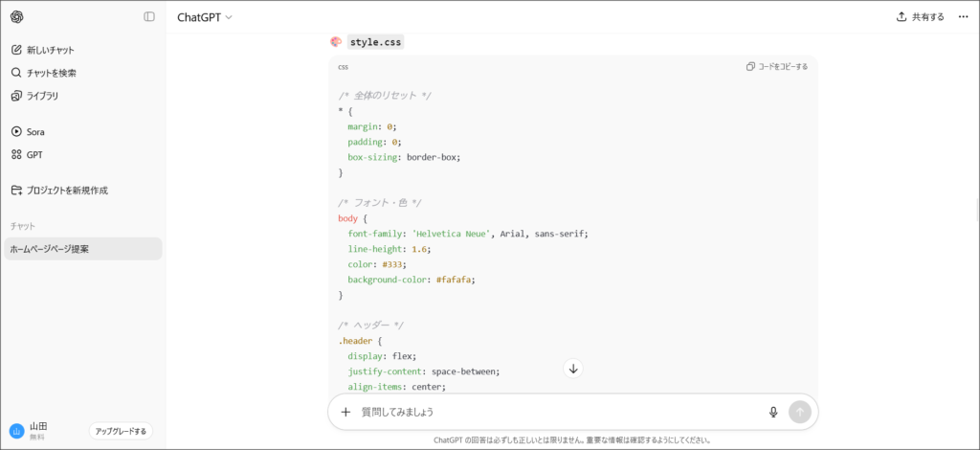Viewport: 980px width, 450px height.
Task: Click the share button (共有する)
Action: click(x=920, y=17)
